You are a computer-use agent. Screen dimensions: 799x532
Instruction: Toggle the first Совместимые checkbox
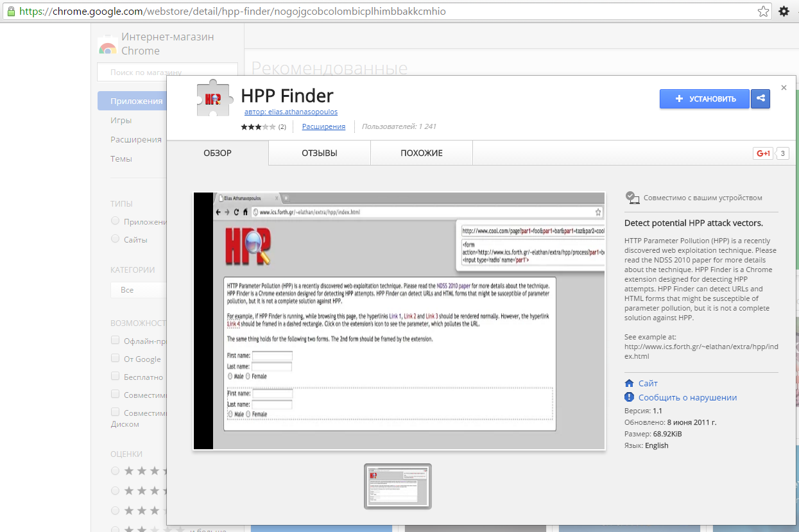(x=116, y=394)
